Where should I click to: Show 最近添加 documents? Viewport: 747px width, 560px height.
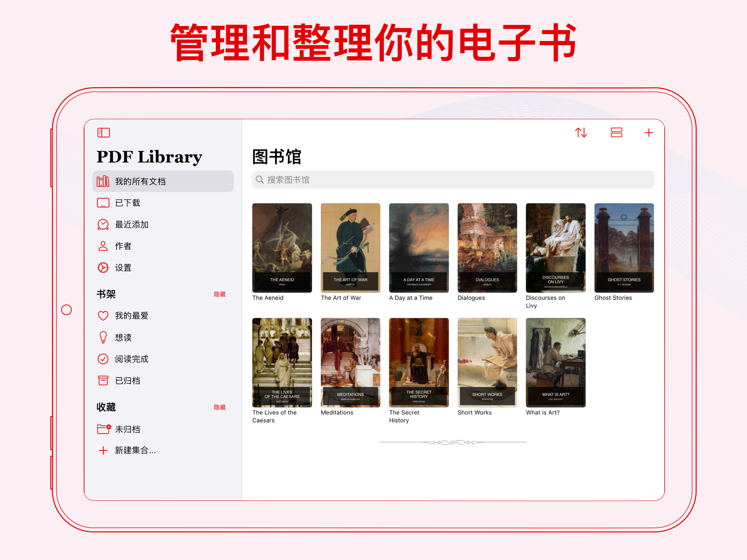[x=163, y=224]
